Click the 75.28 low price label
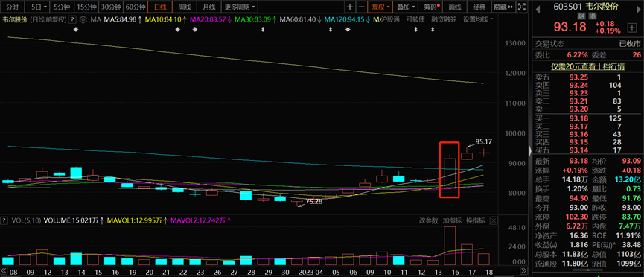Image resolution: width=644 pixels, height=277 pixels. [314, 201]
